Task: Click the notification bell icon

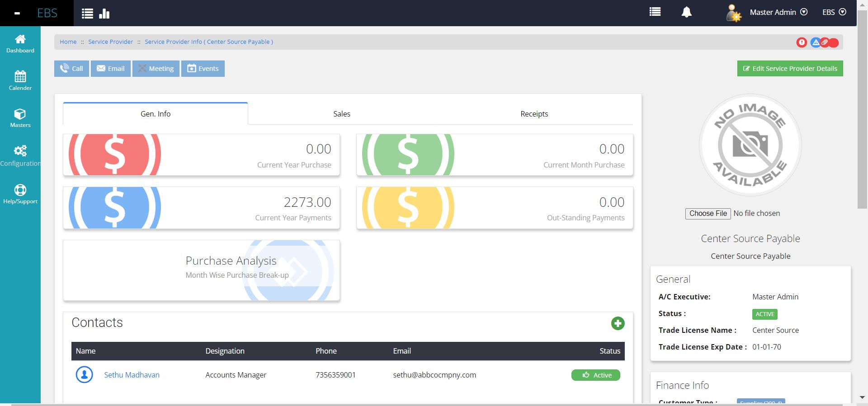Action: click(686, 12)
